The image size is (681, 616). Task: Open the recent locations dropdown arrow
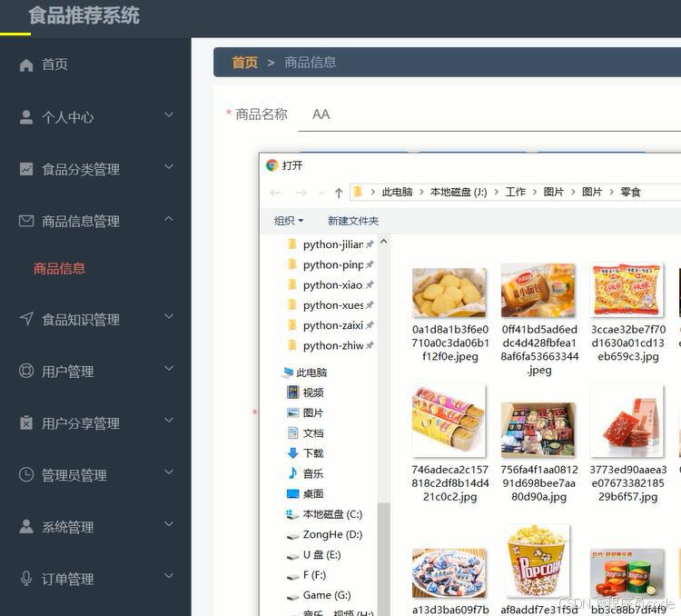pos(321,193)
